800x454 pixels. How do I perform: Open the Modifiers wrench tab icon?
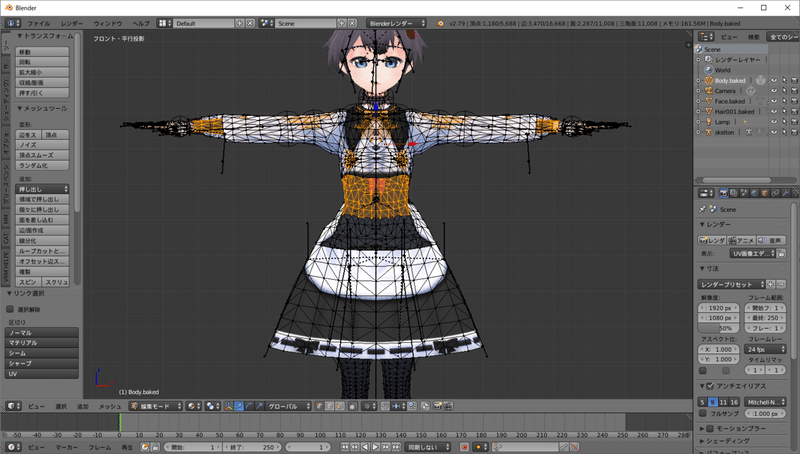point(785,193)
